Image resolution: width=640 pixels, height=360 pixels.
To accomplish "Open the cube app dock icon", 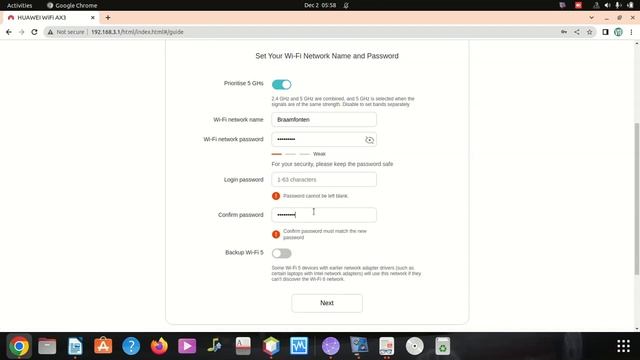I will pos(271,346).
